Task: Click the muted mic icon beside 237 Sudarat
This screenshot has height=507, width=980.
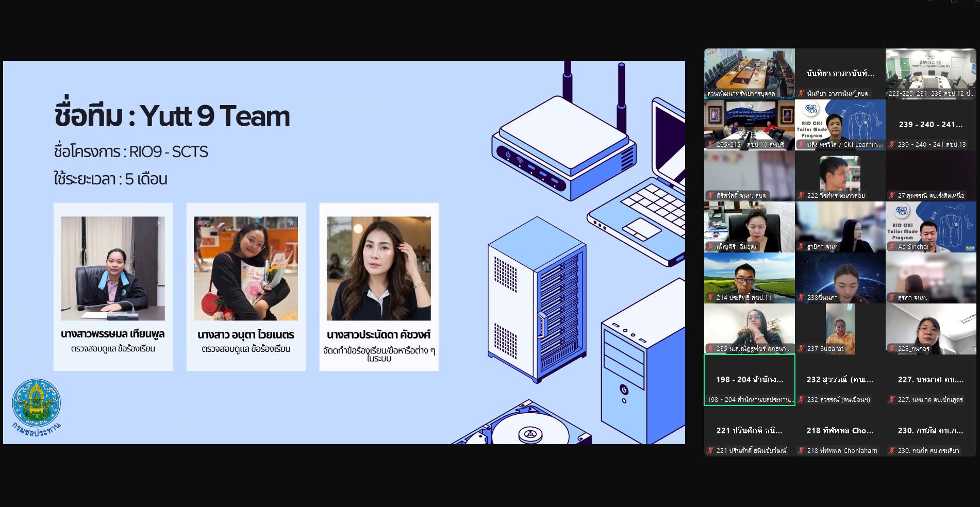Action: 801,349
